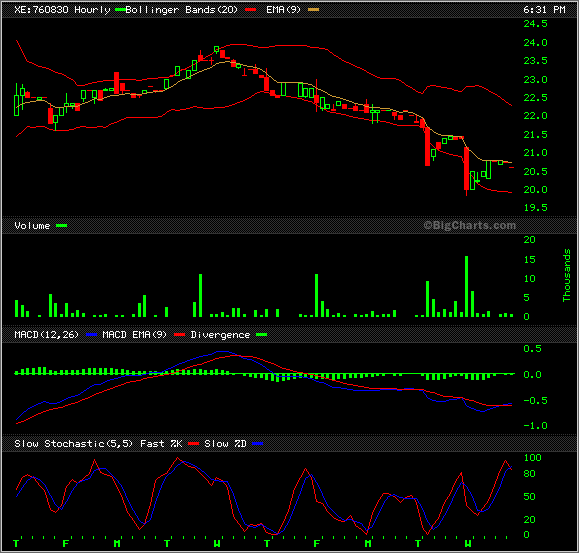The height and width of the screenshot is (553, 579).
Task: Click the 23.5 price axis label
Action: [x=535, y=61]
